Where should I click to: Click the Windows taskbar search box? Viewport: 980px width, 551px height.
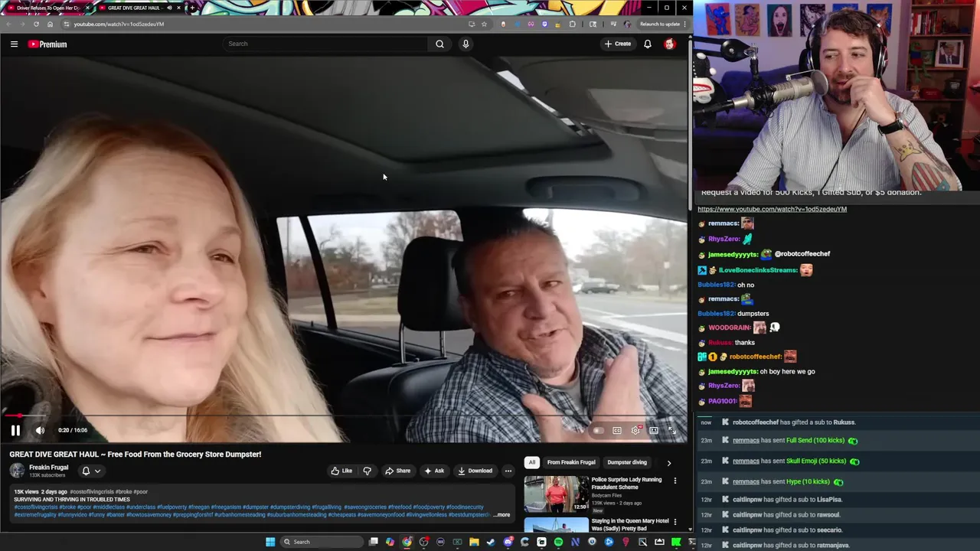pos(322,542)
